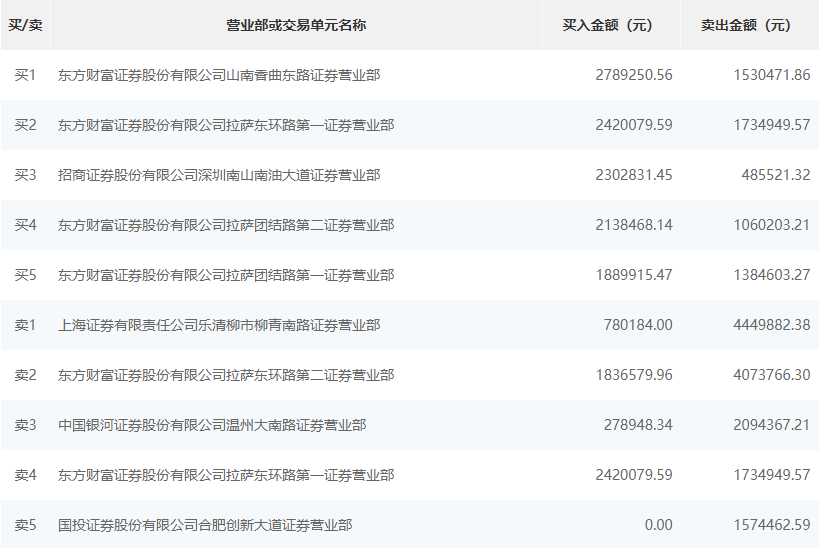Click sell amount 1734949.57 in 卖4 row
This screenshot has width=822, height=548.
(772, 475)
